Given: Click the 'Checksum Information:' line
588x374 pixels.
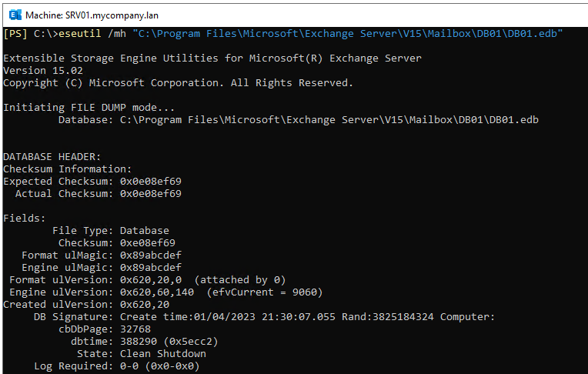Looking at the screenshot, I should (x=68, y=169).
